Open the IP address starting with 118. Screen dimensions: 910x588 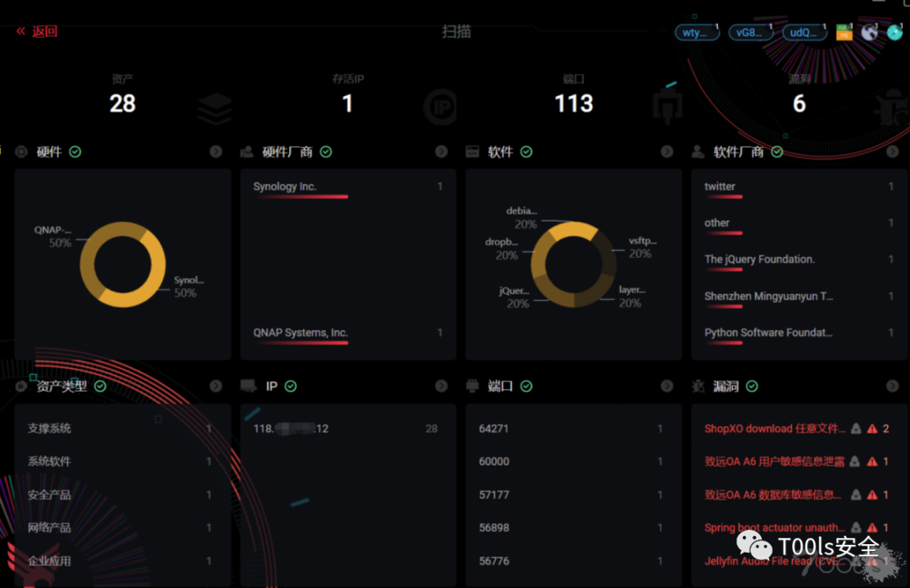(x=291, y=429)
